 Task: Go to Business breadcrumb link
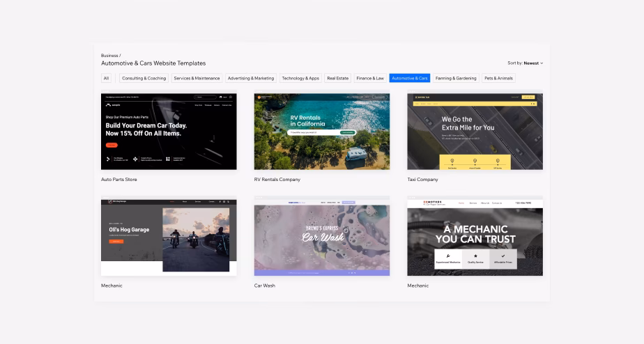(109, 56)
